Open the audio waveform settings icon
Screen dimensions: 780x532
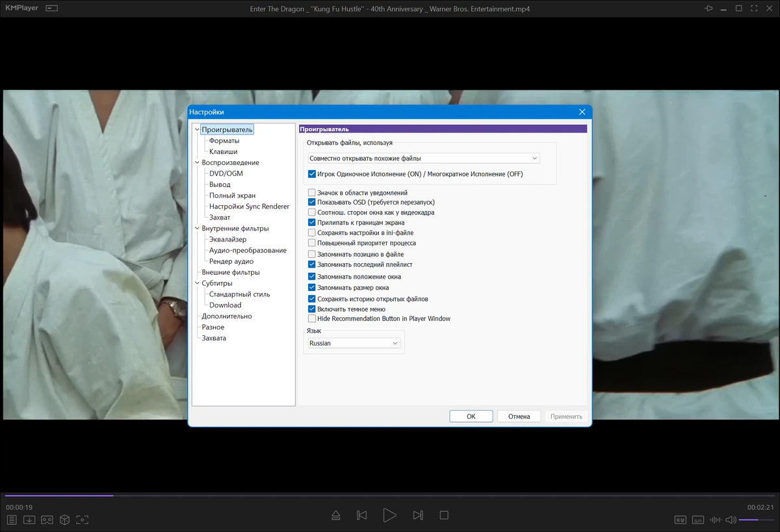pos(716,520)
